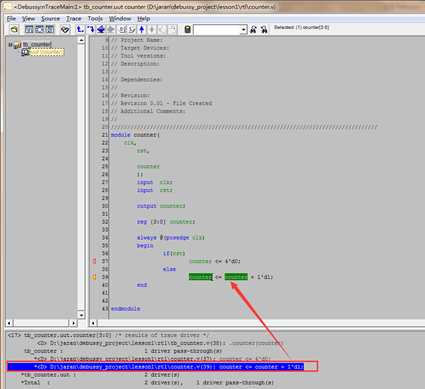The height and width of the screenshot is (389, 425).
Task: Click the third window-view toolbar icon
Action: [x=50, y=29]
